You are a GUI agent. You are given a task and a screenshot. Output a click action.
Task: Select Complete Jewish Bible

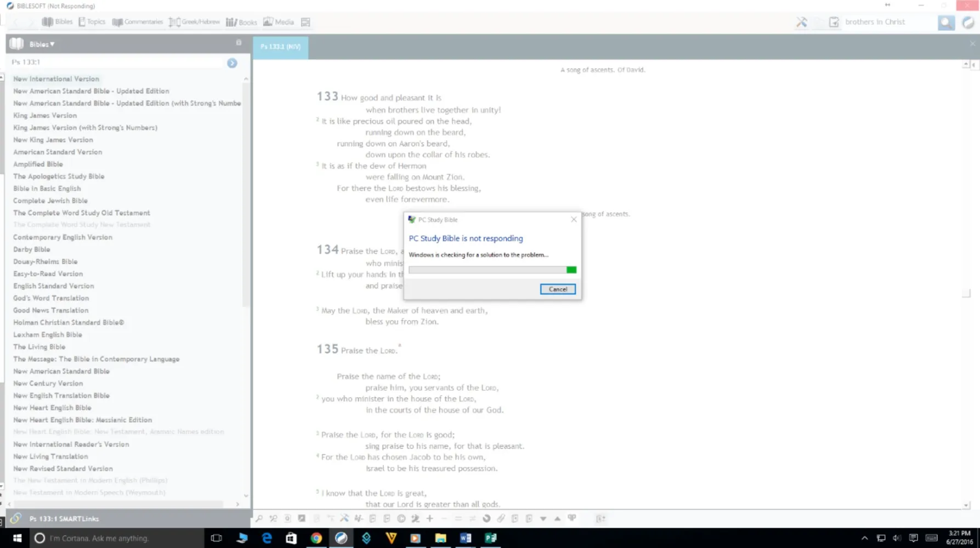[50, 201]
